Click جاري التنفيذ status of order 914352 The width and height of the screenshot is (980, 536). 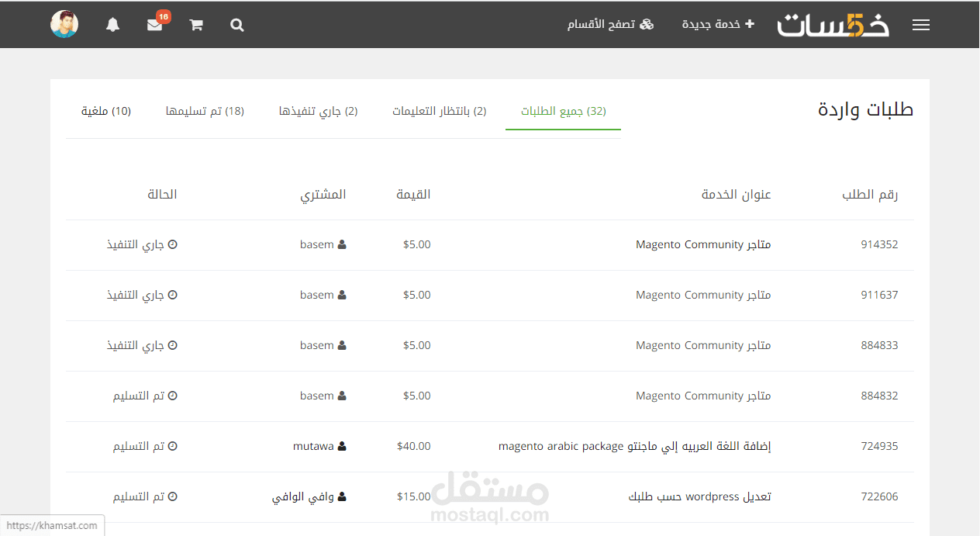142,244
